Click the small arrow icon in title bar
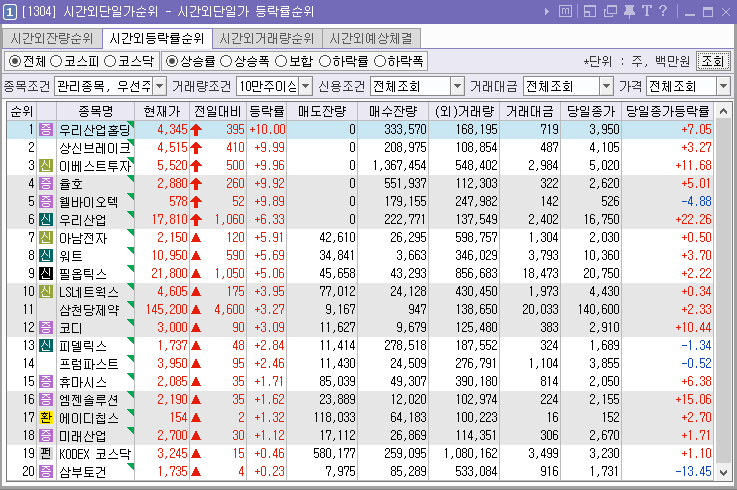Image resolution: width=737 pixels, height=490 pixels. [x=547, y=11]
